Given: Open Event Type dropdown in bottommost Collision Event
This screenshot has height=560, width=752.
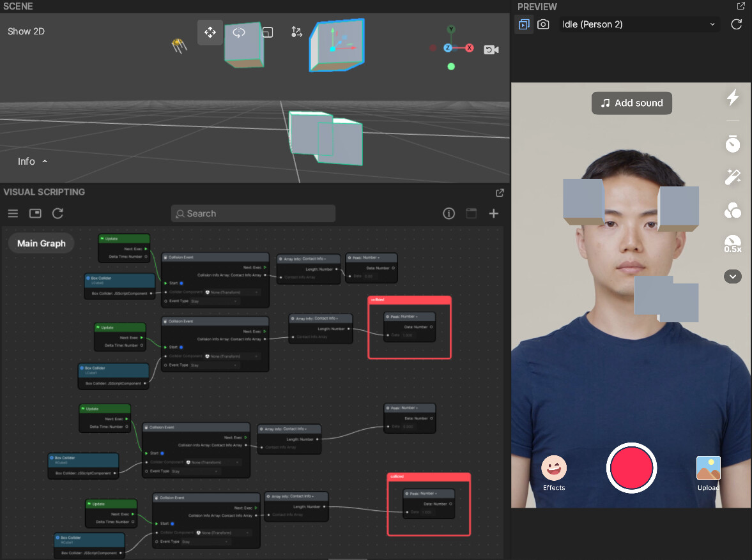Looking at the screenshot, I should (x=205, y=541).
